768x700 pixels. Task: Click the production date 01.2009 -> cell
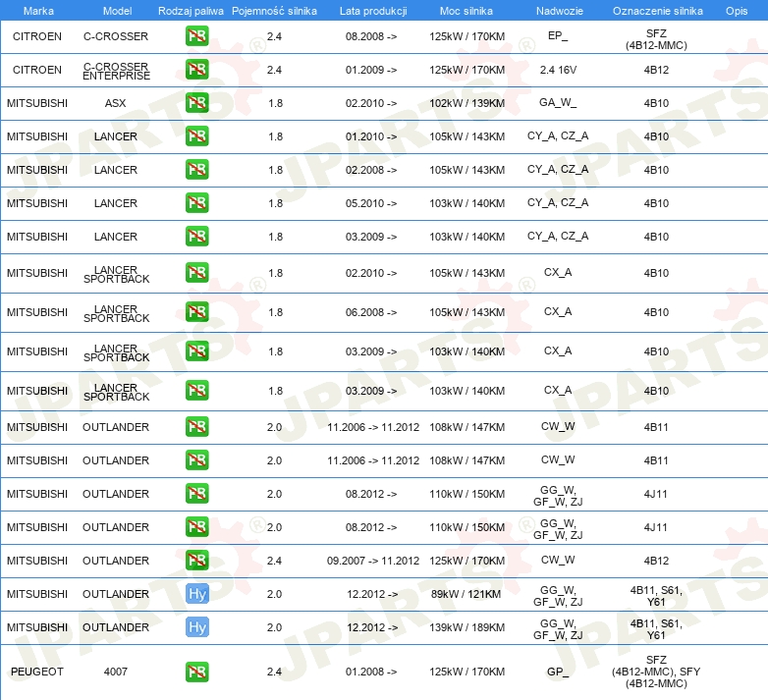tap(371, 70)
